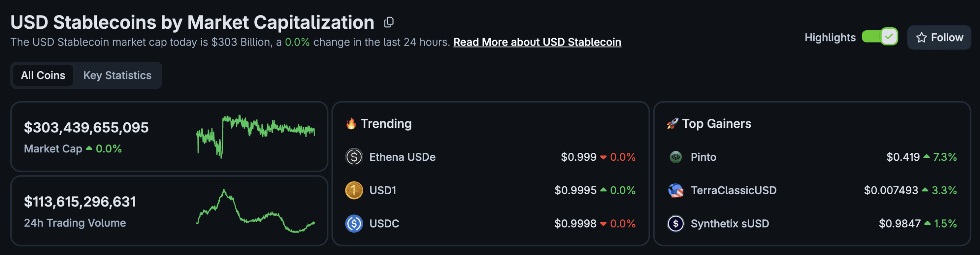Click the $303,439,655,095 market cap value
This screenshot has width=980, height=255.
coord(86,127)
